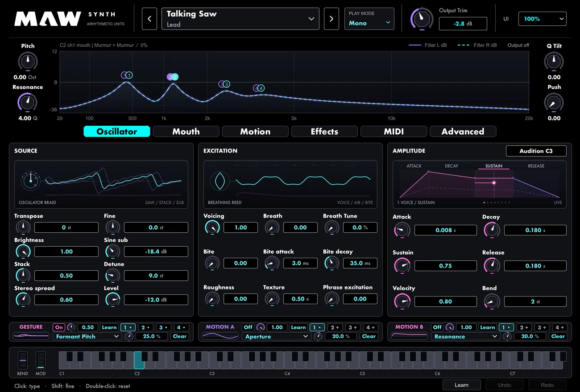Switch to the MIDI tab
The image size is (580, 392).
pyautogui.click(x=394, y=132)
